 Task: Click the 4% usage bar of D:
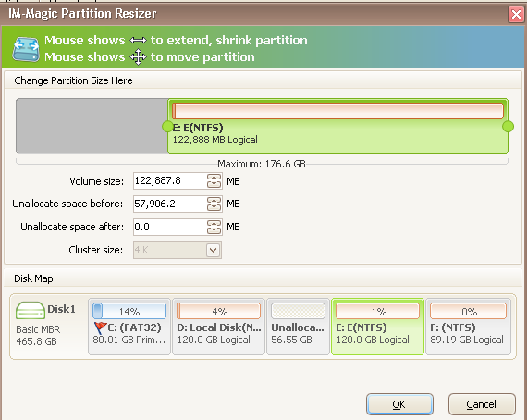point(218,311)
